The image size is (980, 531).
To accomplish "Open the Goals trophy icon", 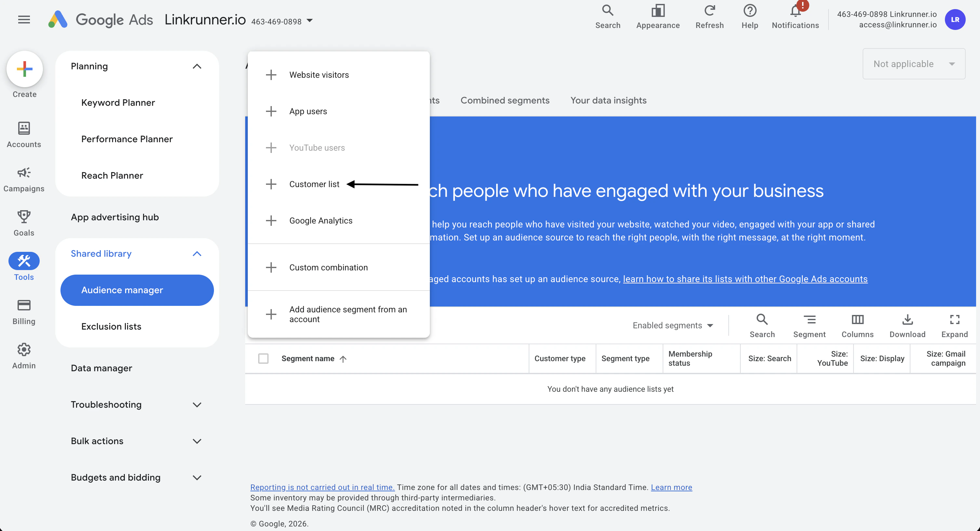I will click(x=24, y=217).
